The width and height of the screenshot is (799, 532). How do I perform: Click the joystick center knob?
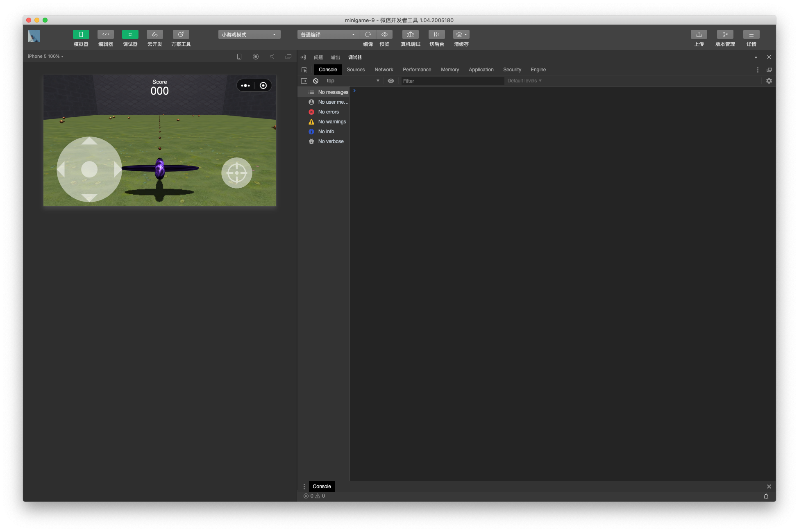pos(89,169)
